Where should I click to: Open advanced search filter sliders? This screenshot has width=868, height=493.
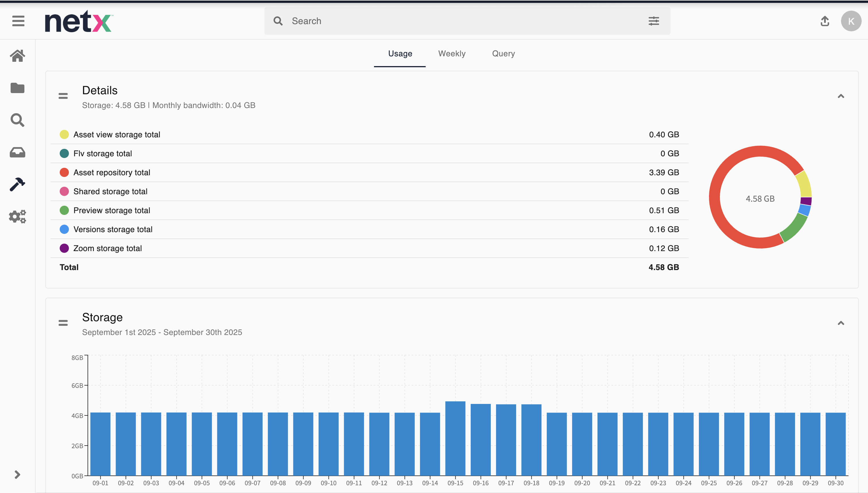[654, 21]
